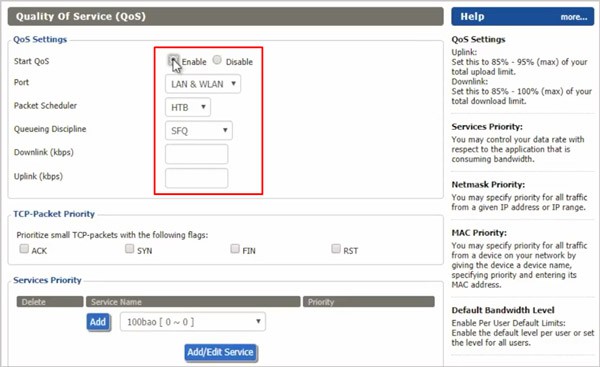Click the Quality Of Service (QoS) title

coord(81,16)
